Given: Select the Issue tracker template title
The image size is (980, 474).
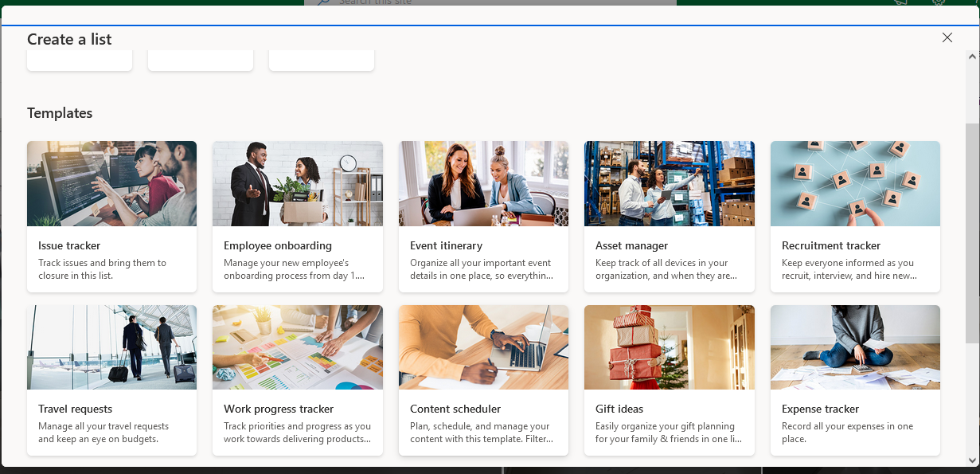Looking at the screenshot, I should click(x=69, y=245).
